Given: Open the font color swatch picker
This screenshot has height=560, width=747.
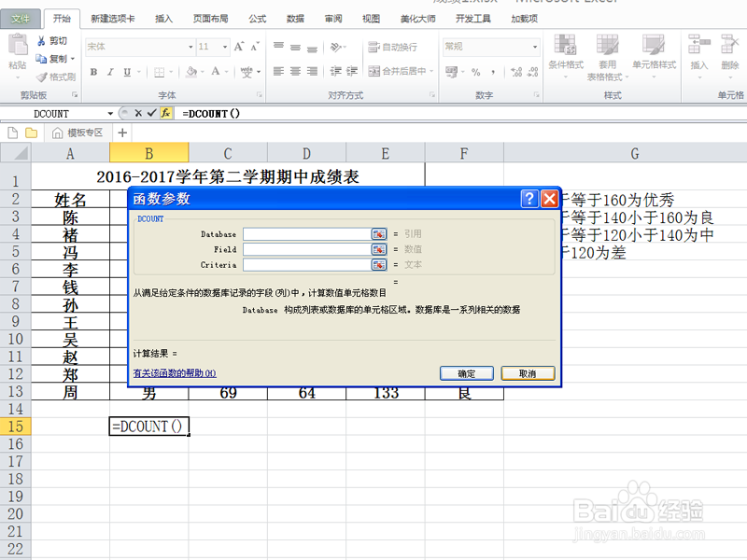Looking at the screenshot, I should point(215,72).
